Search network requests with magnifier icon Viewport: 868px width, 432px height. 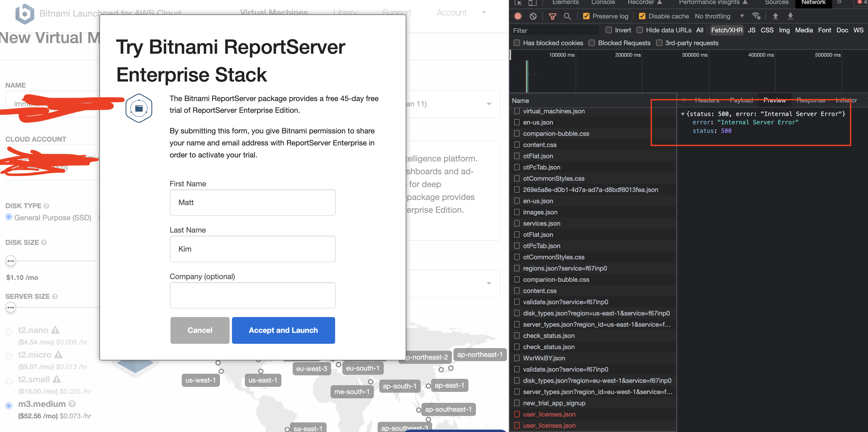pos(568,16)
